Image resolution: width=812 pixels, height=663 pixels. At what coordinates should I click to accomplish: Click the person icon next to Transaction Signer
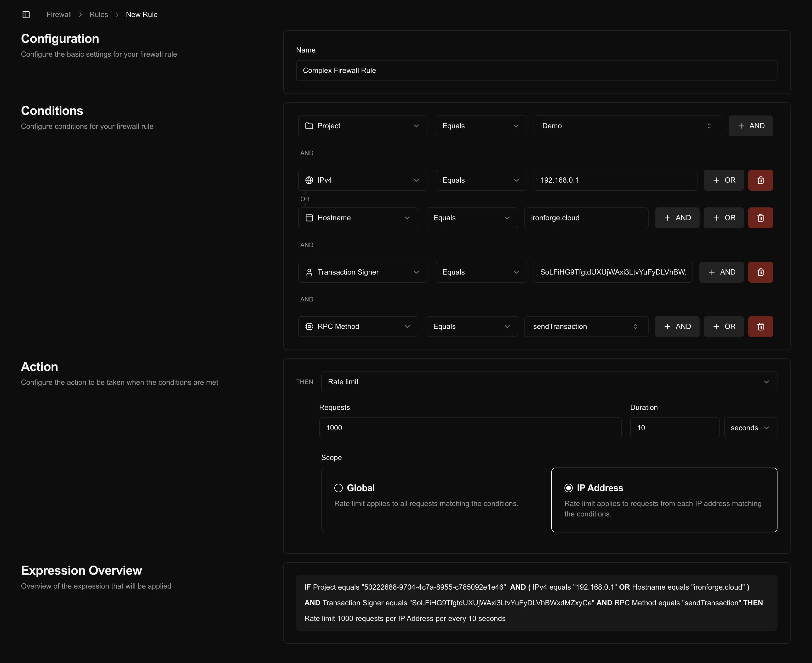point(310,272)
